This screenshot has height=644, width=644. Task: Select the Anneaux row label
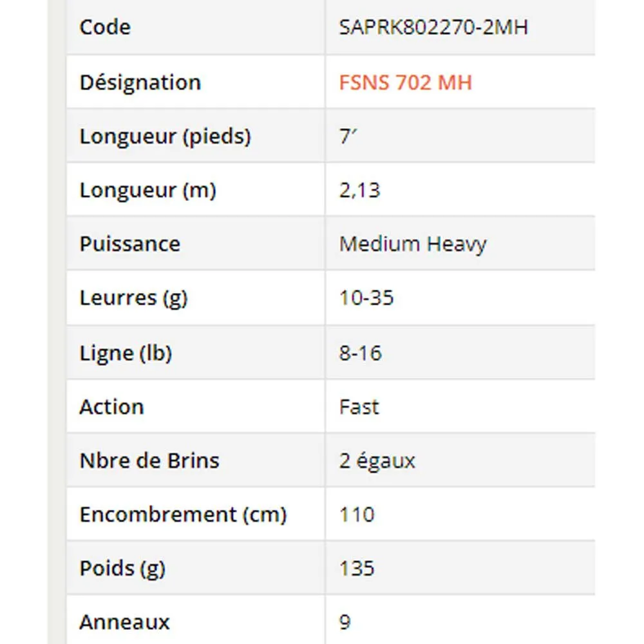coord(124,622)
